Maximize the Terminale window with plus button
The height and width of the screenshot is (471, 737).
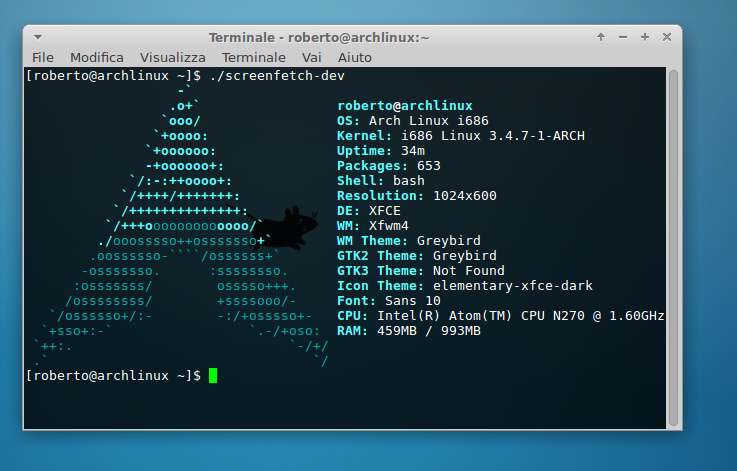coord(645,37)
